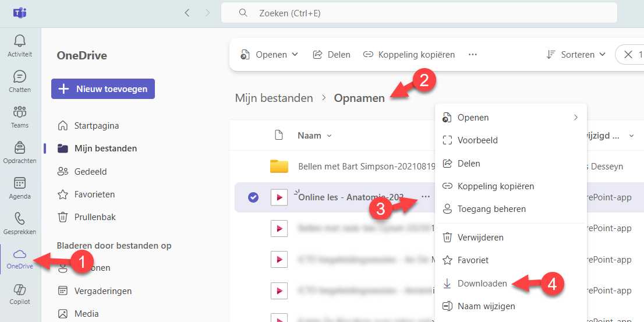Select OneDrive in the sidebar
Image resolution: width=644 pixels, height=322 pixels.
[20, 259]
